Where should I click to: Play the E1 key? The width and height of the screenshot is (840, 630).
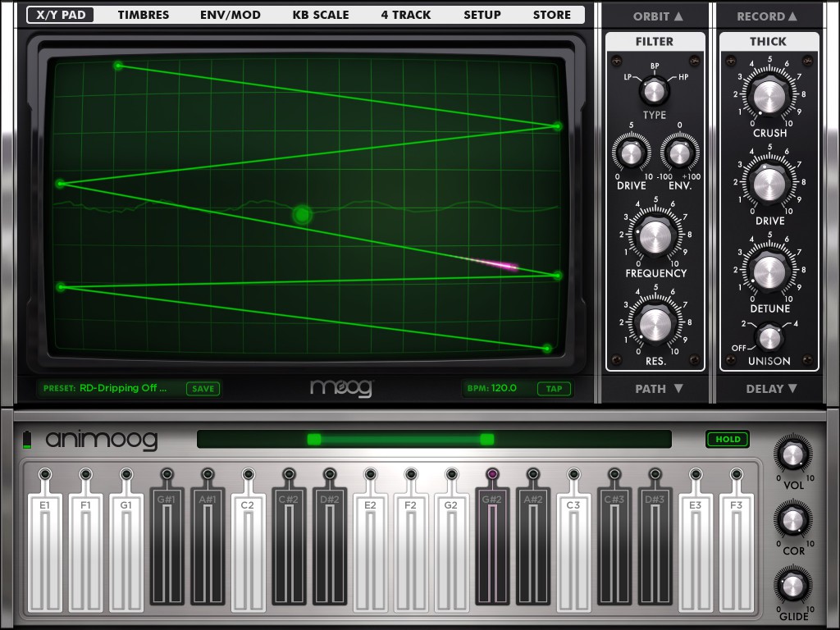point(45,552)
